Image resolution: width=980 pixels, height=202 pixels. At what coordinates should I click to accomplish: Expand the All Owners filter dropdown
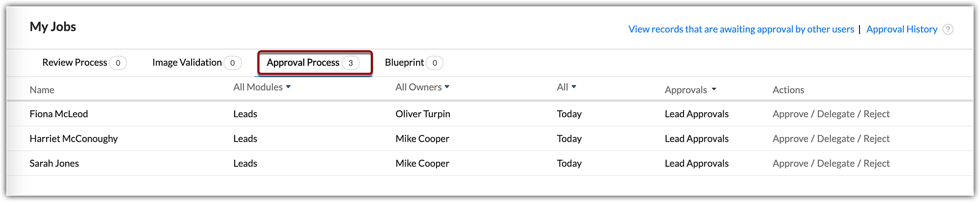point(422,87)
